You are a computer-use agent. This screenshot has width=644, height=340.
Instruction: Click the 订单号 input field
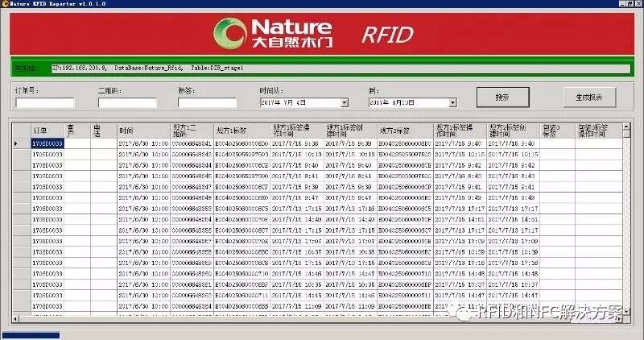45,103
